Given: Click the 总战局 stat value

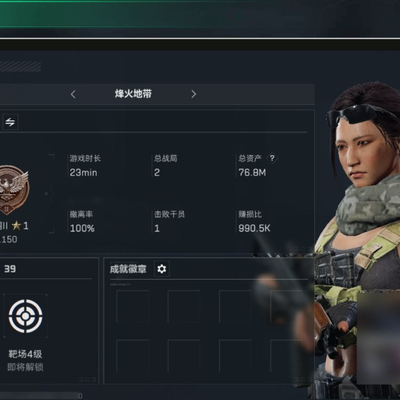Looking at the screenshot, I should coord(157,173).
